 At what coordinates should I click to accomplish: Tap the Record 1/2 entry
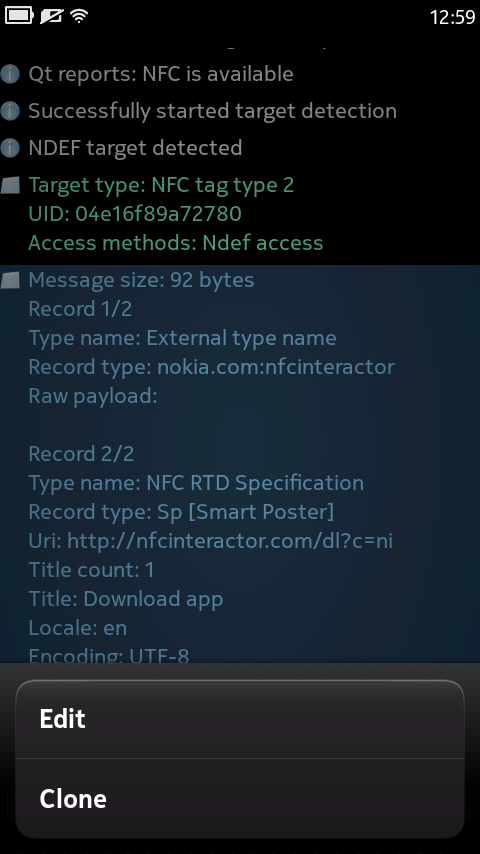point(80,309)
